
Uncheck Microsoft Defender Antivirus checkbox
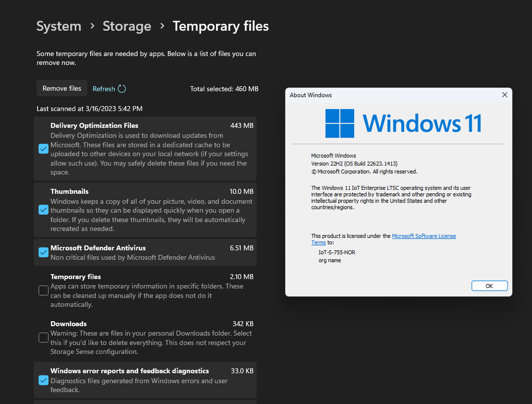pos(43,252)
